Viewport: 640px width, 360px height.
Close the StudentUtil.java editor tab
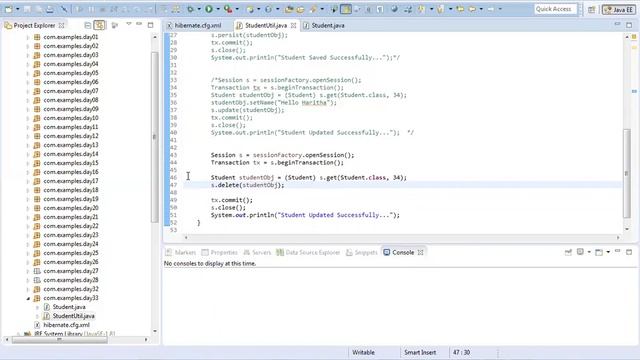click(x=293, y=25)
